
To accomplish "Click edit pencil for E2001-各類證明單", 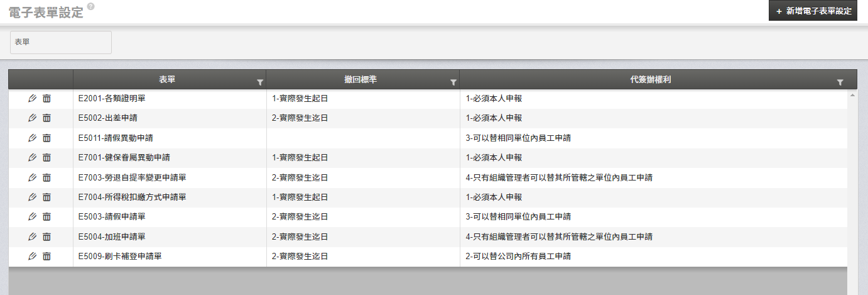I will 33,98.
